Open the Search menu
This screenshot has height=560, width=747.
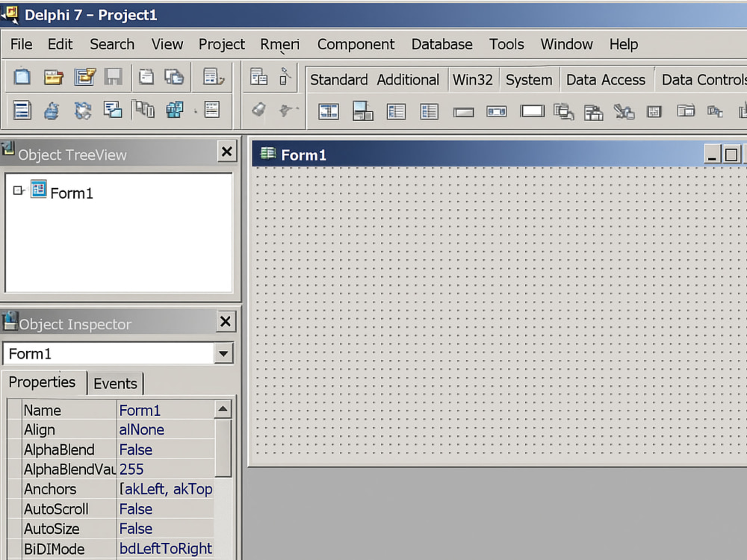click(112, 44)
